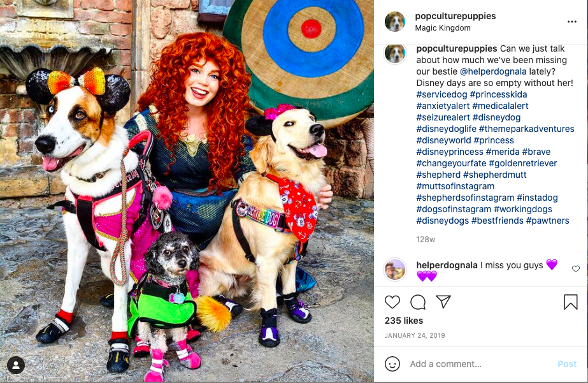Screen dimensions: 588x383
Task: Like helperdognala's comment with the small heart
Action: click(x=576, y=268)
